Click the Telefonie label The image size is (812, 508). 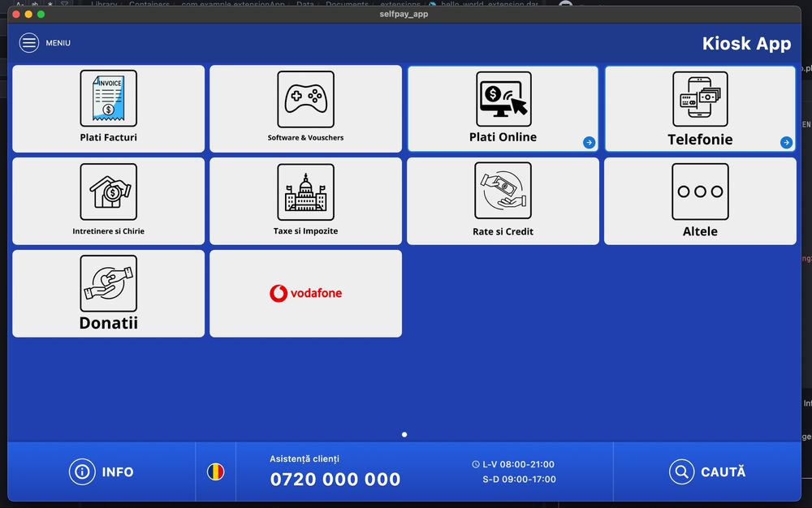(x=700, y=140)
